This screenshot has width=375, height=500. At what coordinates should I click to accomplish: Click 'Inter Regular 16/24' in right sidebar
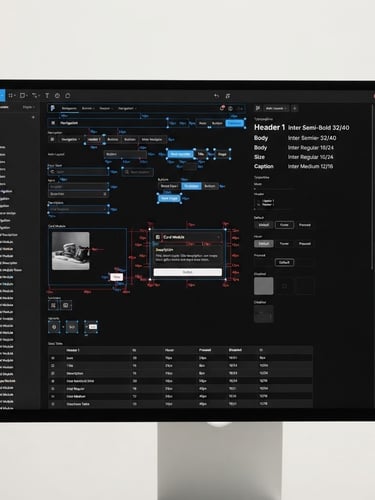click(x=311, y=148)
